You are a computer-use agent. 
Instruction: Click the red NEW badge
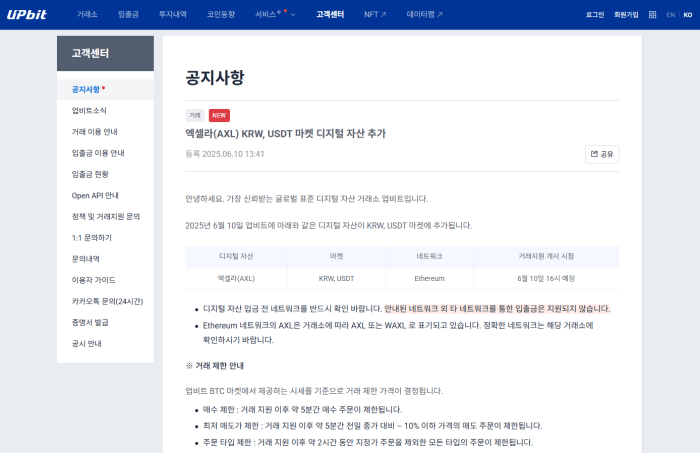(x=219, y=115)
